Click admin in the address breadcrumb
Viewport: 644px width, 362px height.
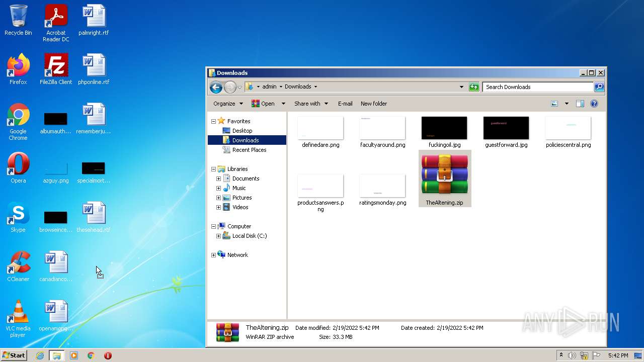[x=269, y=87]
